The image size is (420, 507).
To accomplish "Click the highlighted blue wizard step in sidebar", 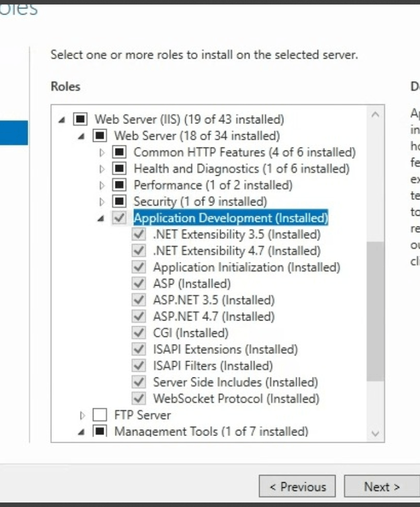I will click(x=14, y=132).
